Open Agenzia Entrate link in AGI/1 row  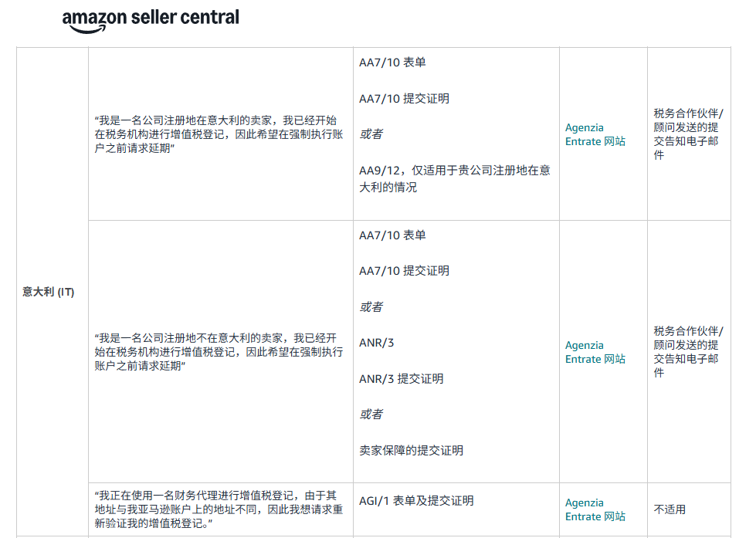[x=595, y=509]
